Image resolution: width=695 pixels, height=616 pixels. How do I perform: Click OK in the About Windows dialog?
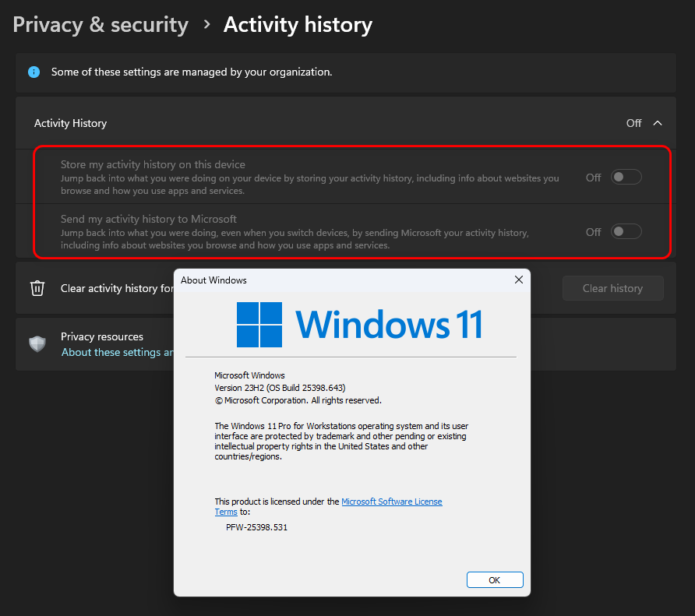point(495,580)
